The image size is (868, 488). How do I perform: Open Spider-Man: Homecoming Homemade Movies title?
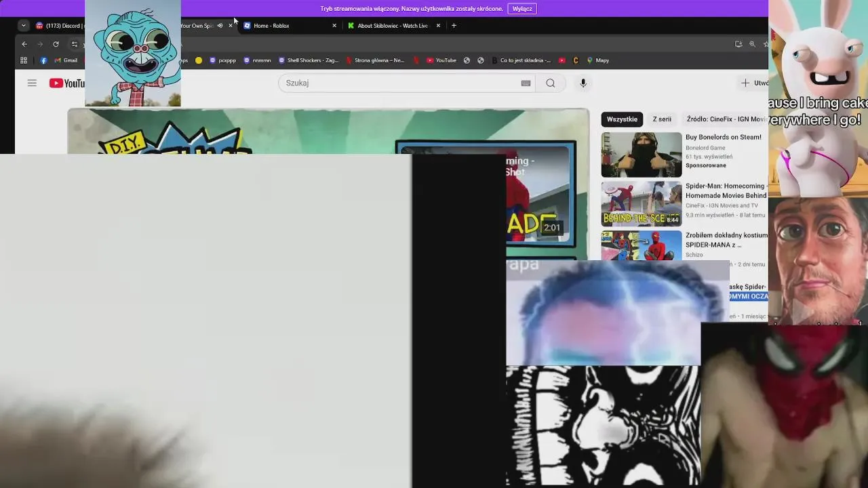[x=726, y=190]
